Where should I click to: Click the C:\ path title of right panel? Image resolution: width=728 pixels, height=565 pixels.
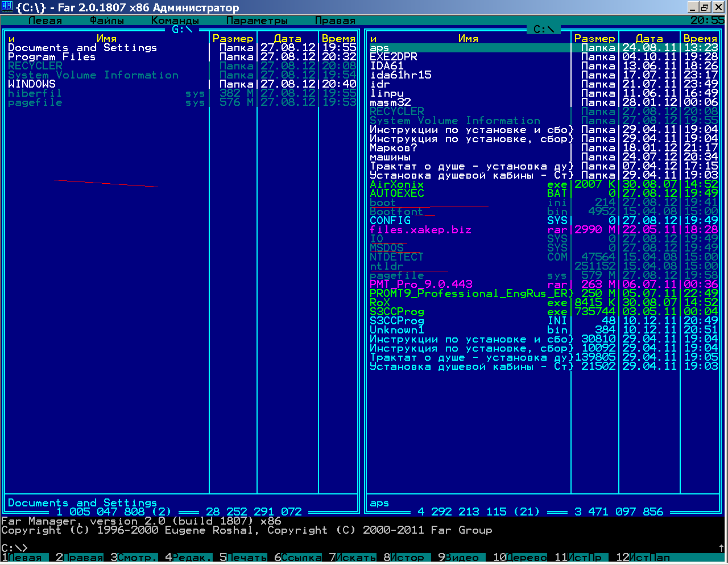pos(544,29)
